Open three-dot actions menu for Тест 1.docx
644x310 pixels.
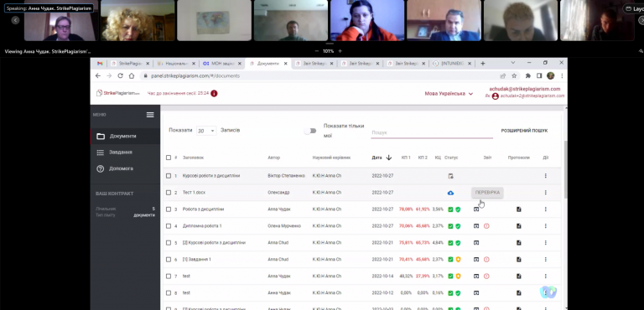point(545,193)
